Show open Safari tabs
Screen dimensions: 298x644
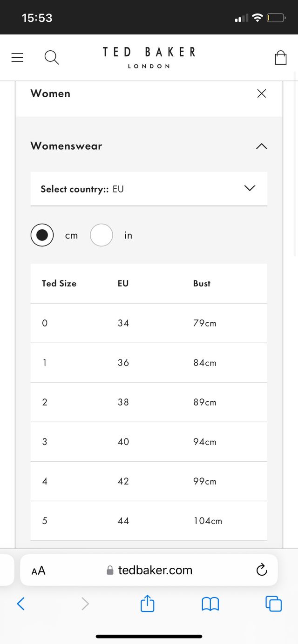click(273, 604)
